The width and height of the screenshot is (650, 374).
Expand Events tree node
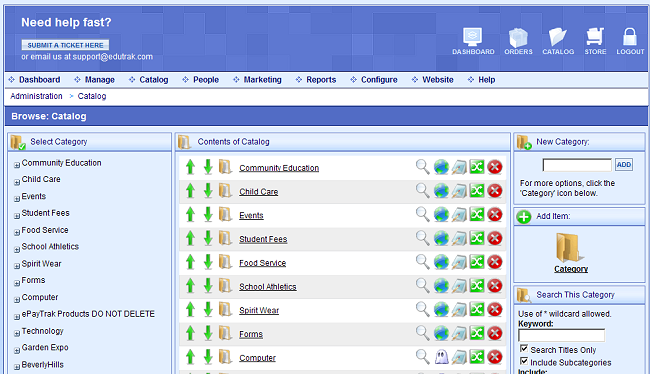pos(17,199)
